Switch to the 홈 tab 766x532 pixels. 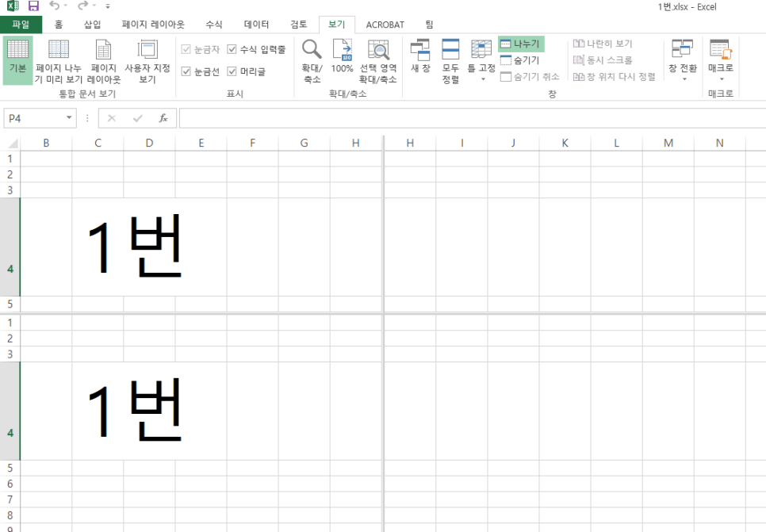pos(59,25)
